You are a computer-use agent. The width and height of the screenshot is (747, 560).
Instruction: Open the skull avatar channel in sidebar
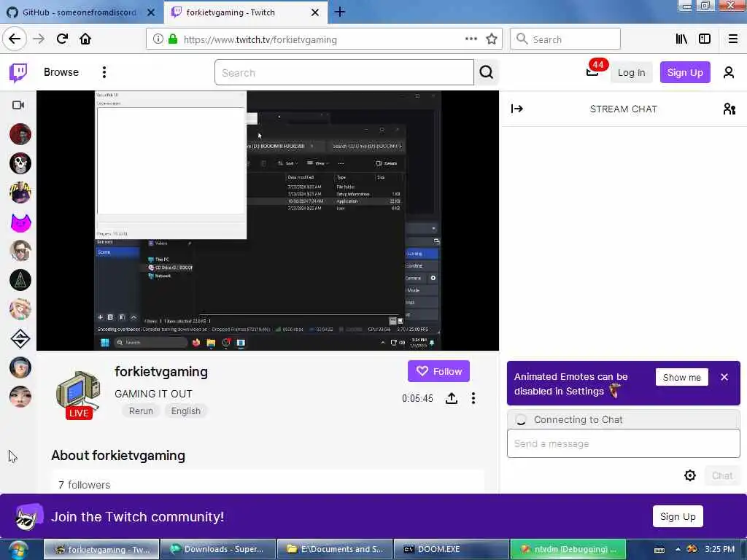coord(20,163)
